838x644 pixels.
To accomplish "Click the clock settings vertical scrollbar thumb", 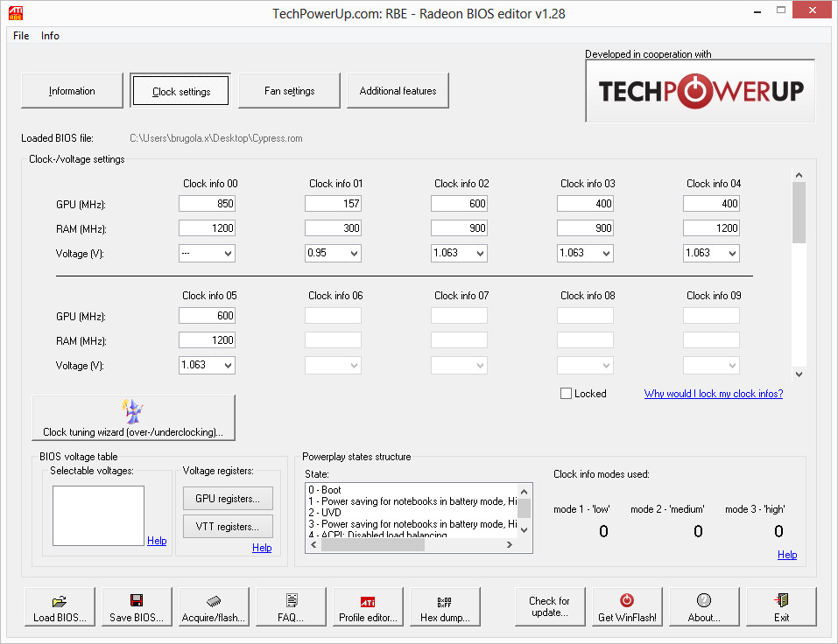I will click(x=799, y=213).
